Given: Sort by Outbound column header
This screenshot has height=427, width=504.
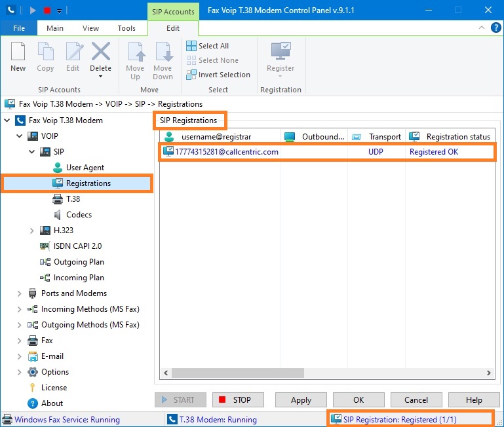Looking at the screenshot, I should pos(315,137).
